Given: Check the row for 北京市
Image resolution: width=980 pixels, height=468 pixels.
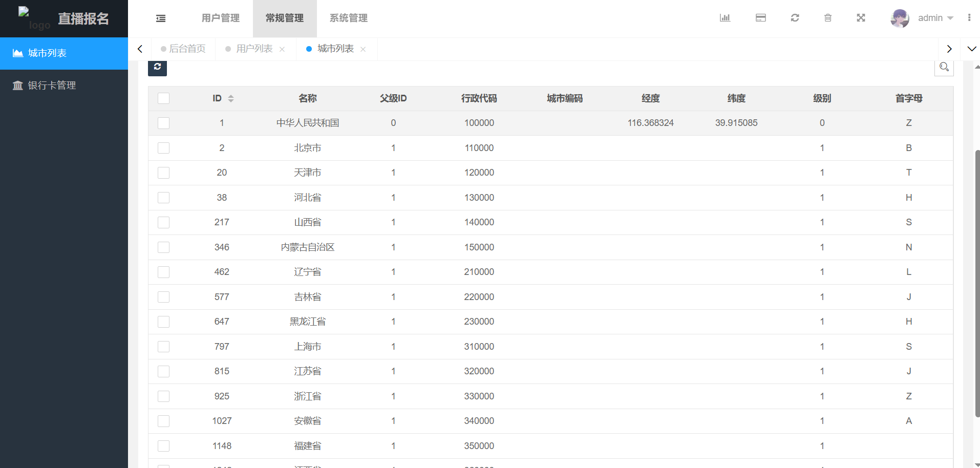Looking at the screenshot, I should pos(164,148).
